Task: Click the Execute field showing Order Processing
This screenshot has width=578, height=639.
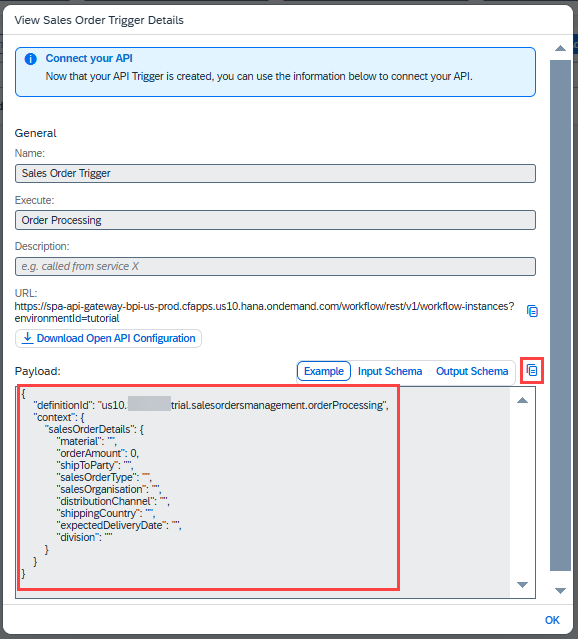Action: click(x=276, y=220)
